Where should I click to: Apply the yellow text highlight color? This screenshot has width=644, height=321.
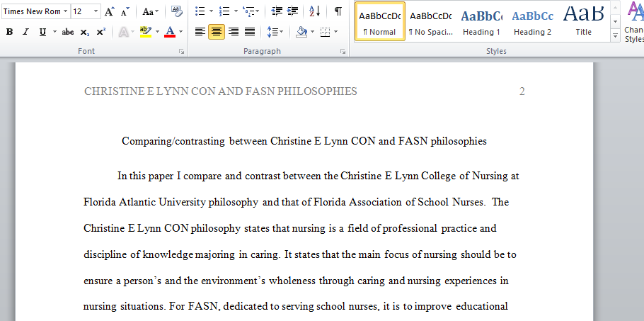tap(146, 32)
